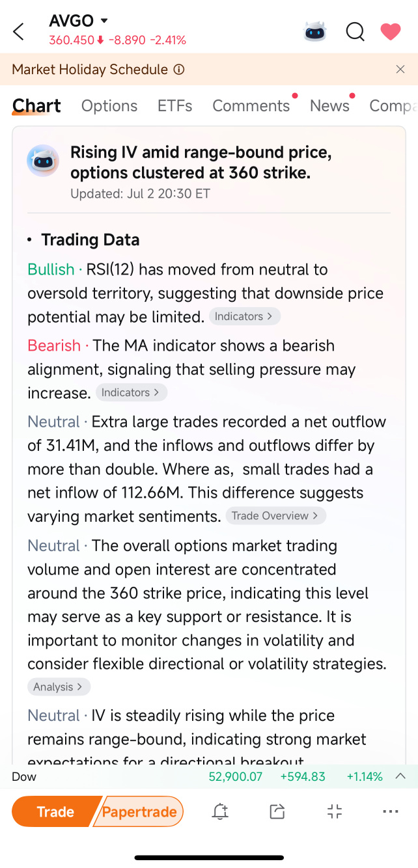Image resolution: width=418 pixels, height=868 pixels.
Task: Open the Market Holiday Schedule info icon
Action: (179, 70)
